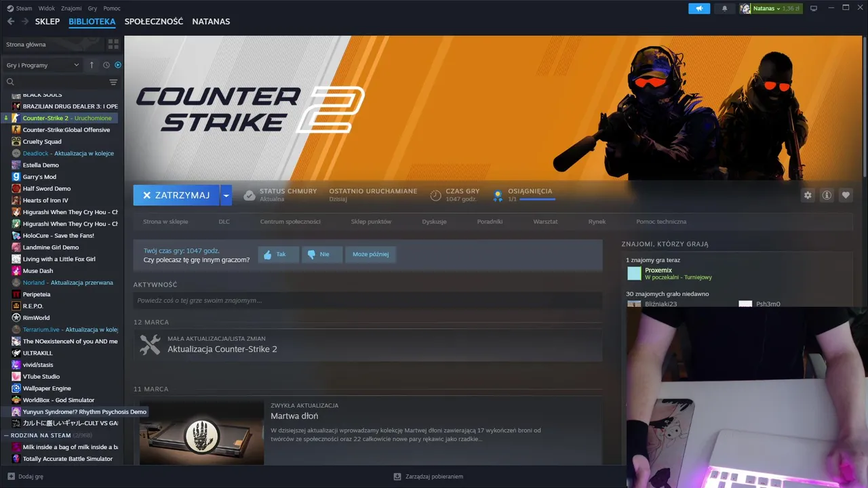Screen dimensions: 868x488
Task: Go to the SKLEP tab
Action: (x=47, y=22)
